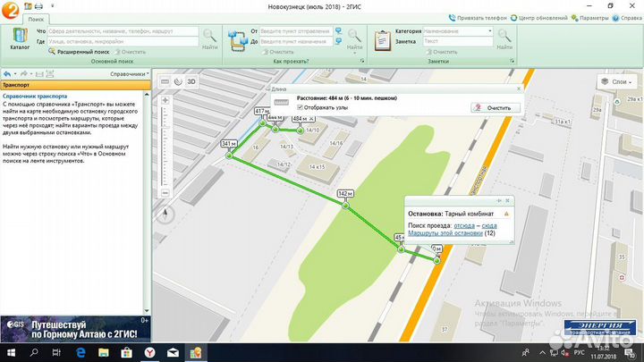Click the Где location input field
The height and width of the screenshot is (362, 644).
click(x=123, y=41)
